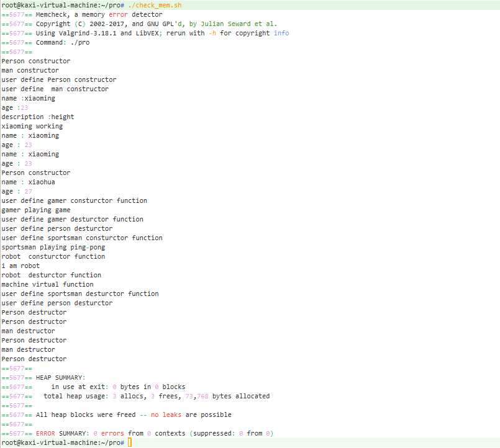
Task: Click the age : 27 value
Action: point(27,191)
